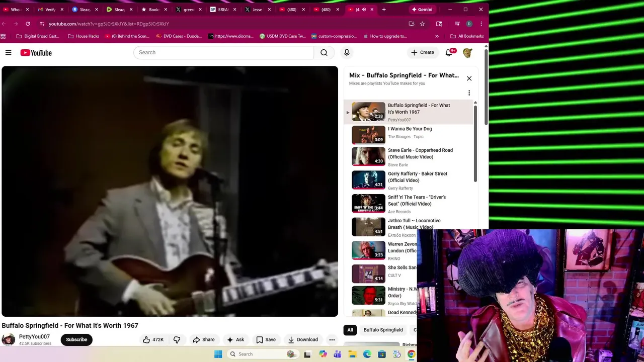Screen dimensions: 644x362
Task: Download the video
Action: point(303,340)
